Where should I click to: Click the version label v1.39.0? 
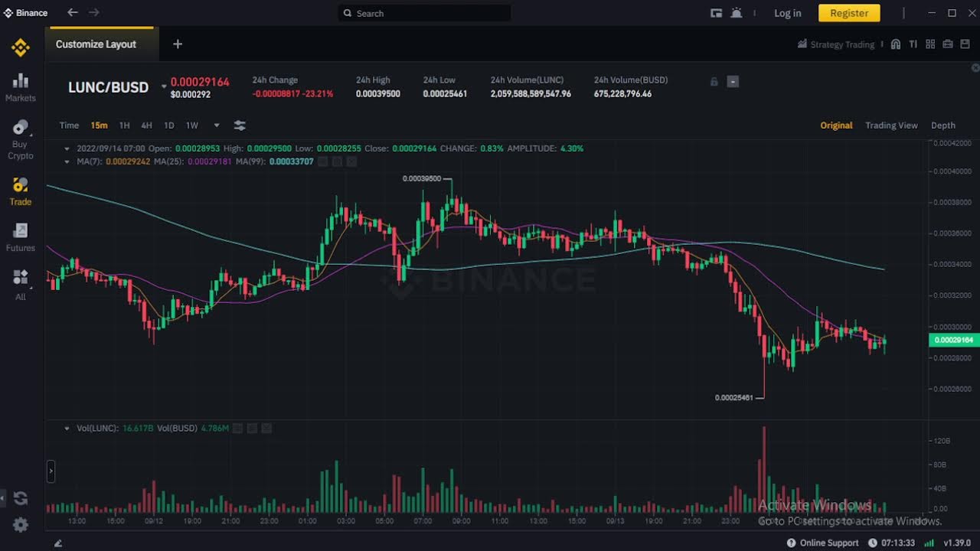(957, 543)
